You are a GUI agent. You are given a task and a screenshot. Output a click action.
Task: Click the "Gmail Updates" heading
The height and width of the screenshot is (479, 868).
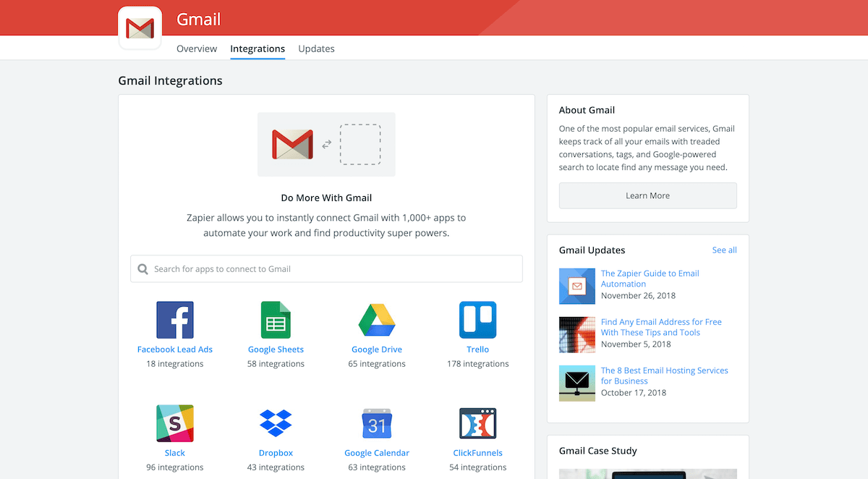(592, 250)
